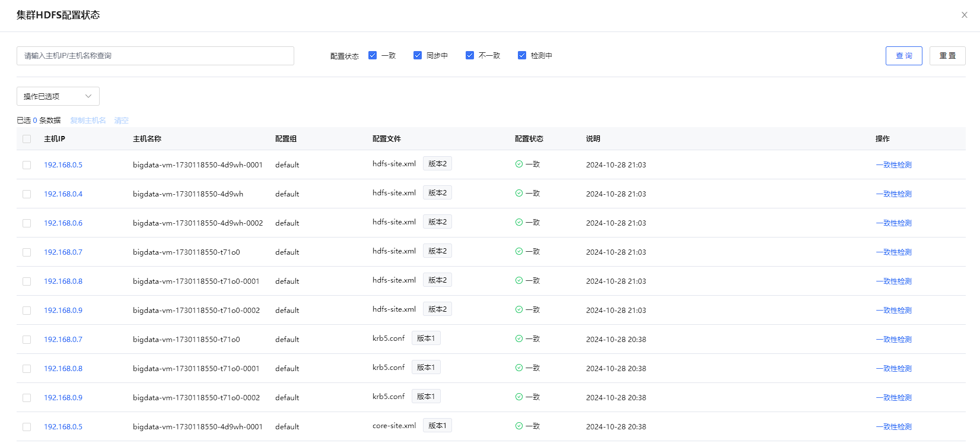
Task: Tick the 192.168.0.5 hdfs-site.xml row checkbox
Action: click(x=27, y=165)
